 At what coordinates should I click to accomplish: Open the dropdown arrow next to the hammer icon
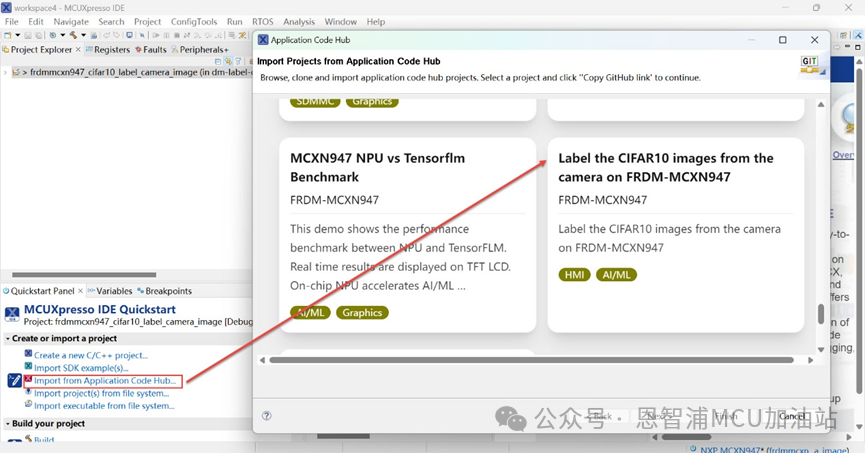point(83,35)
